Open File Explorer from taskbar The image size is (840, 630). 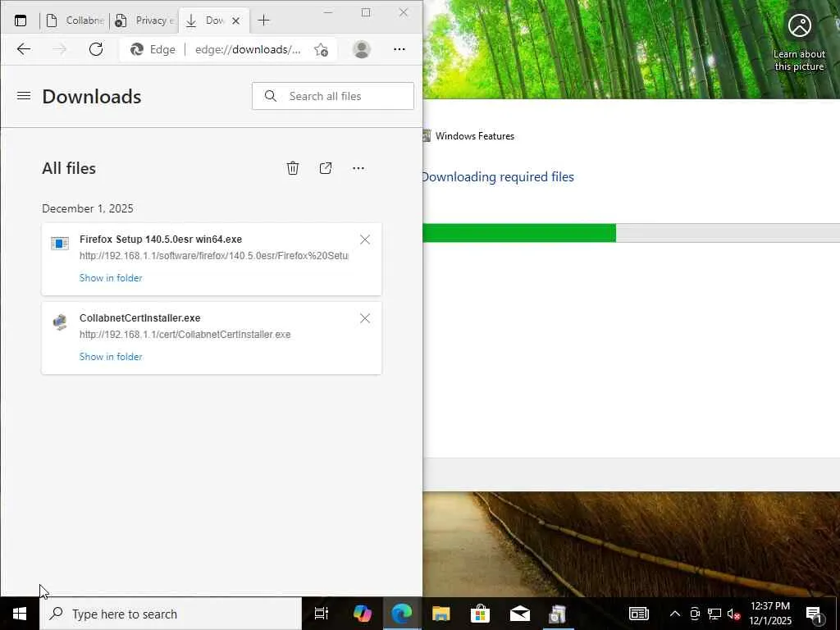coord(441,614)
